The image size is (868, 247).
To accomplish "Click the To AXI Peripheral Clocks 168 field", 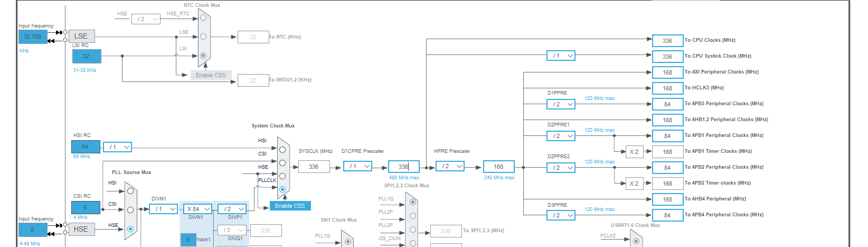I will click(668, 72).
